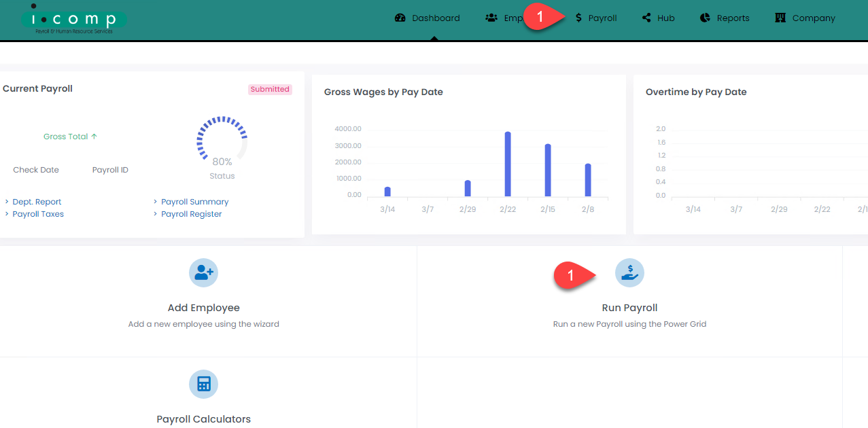Click the 2/22 bar in Gross Wages chart
This screenshot has width=868, height=428.
508,164
